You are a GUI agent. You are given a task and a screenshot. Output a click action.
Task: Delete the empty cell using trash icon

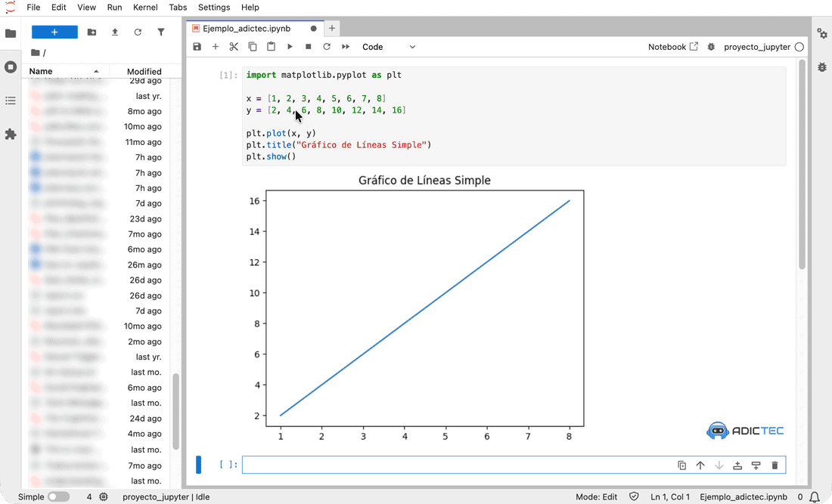pos(775,465)
